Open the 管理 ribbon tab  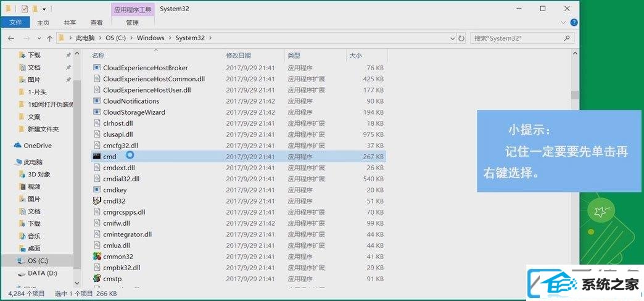pyautogui.click(x=132, y=23)
